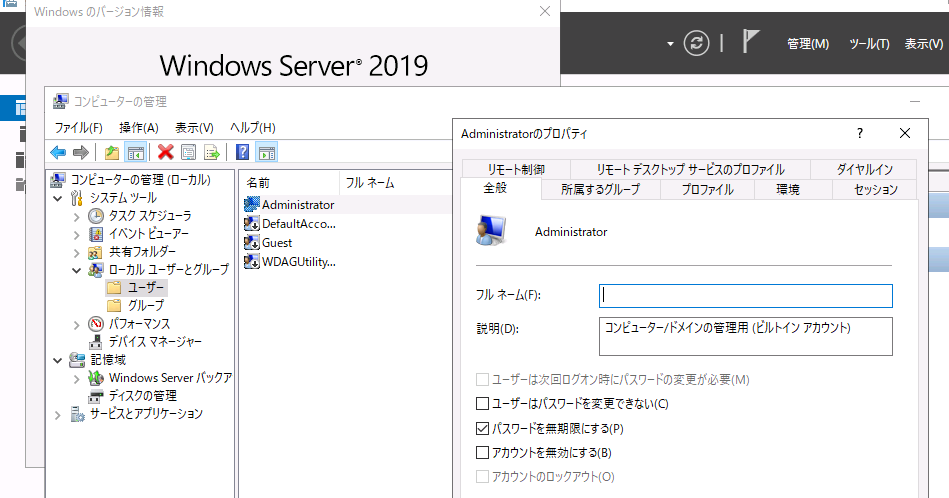
Task: Switch to the プロファイル tab
Action: click(x=707, y=189)
